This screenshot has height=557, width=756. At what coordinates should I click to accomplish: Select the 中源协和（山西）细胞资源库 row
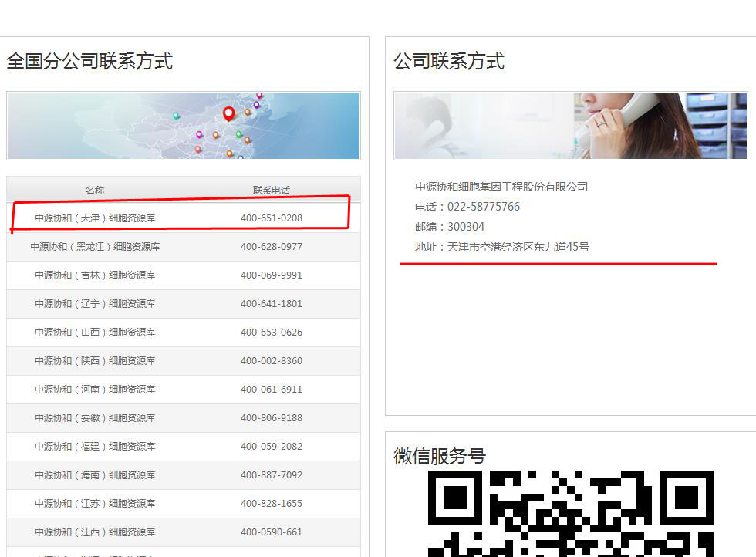97,332
